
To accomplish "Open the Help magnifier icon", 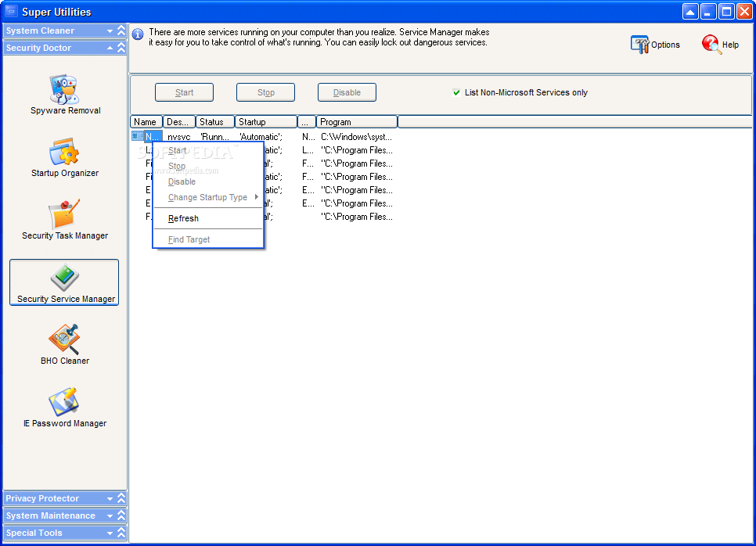I will coord(711,45).
